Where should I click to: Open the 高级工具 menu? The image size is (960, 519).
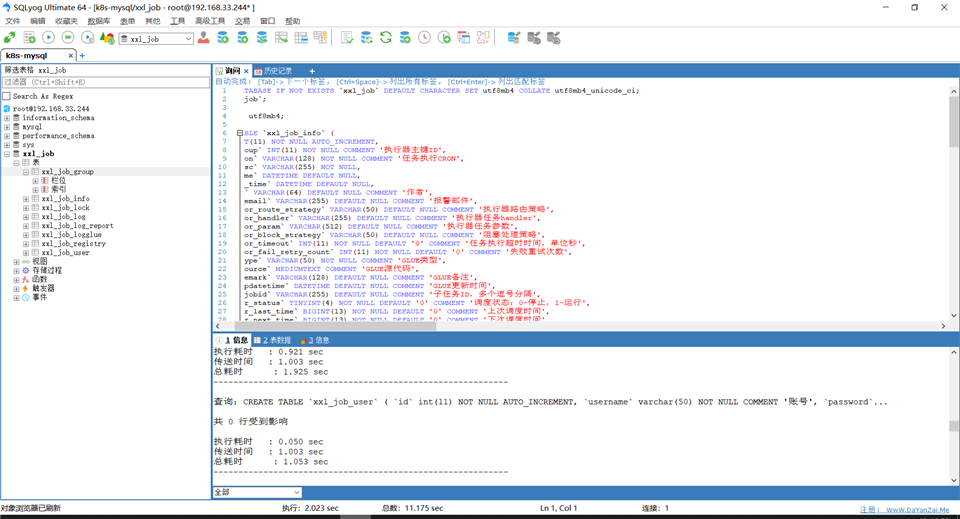[210, 21]
